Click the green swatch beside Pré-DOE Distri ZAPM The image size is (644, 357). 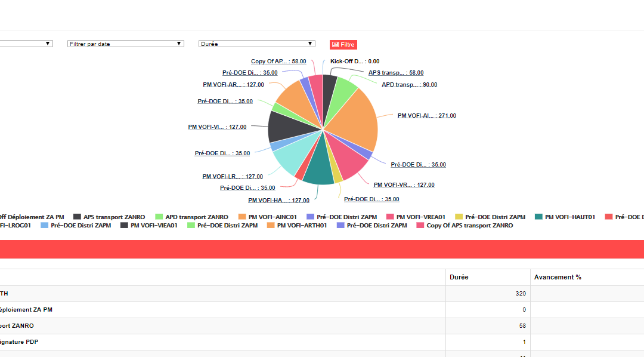(x=191, y=226)
